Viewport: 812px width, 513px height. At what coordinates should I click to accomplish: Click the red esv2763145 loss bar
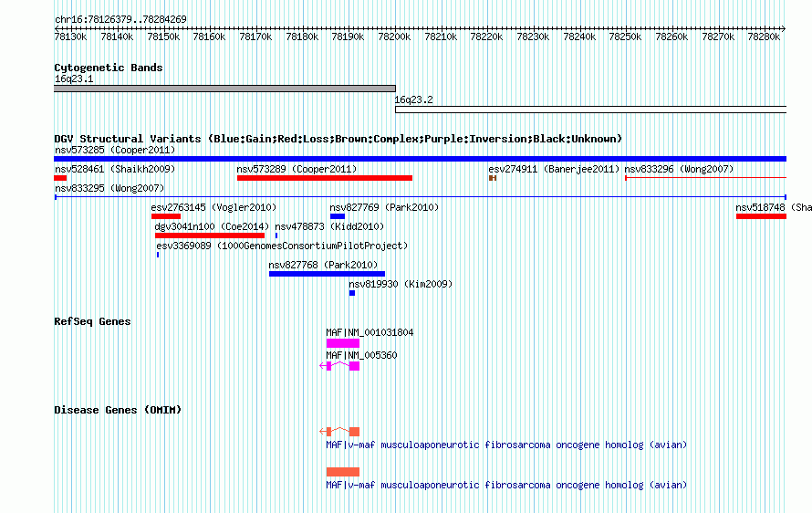[166, 216]
